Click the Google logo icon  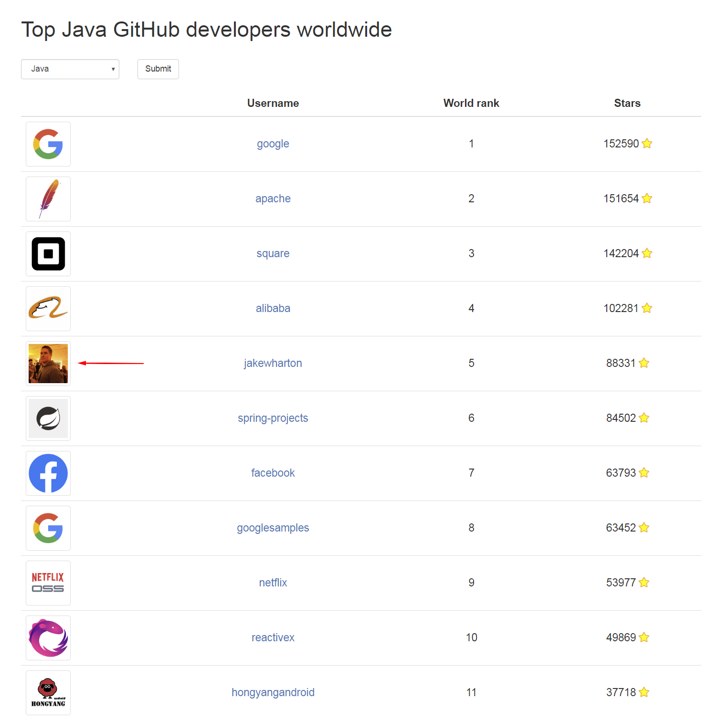48,144
